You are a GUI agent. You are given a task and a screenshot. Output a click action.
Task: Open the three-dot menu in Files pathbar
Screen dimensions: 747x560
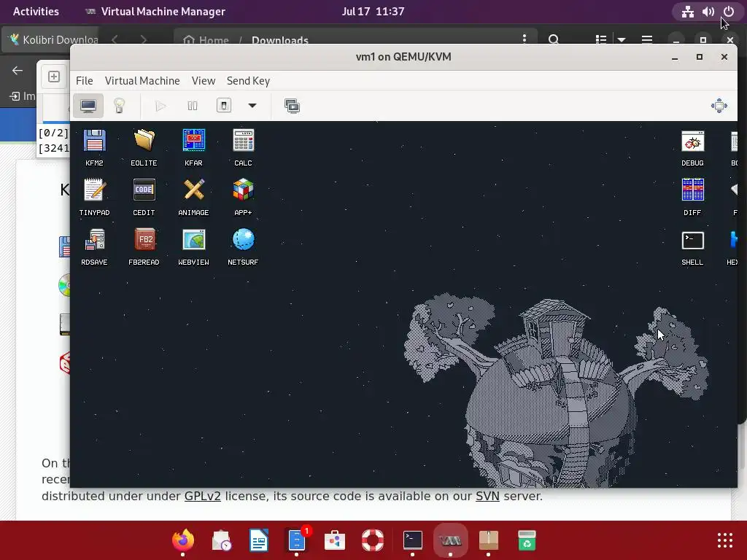525,38
